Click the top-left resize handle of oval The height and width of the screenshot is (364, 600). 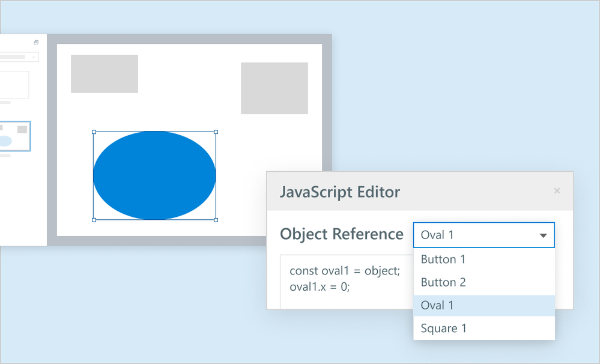pos(94,132)
